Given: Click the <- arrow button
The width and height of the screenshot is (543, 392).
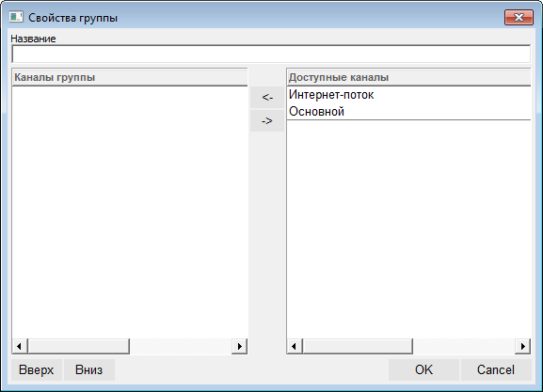Looking at the screenshot, I should [267, 97].
